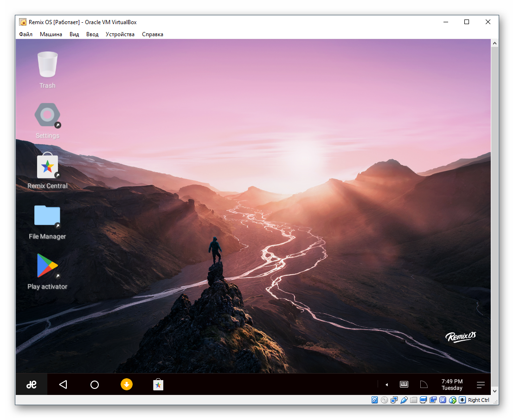This screenshot has height=420, width=514.
Task: Click the clock showing 7:49 PM Tuesday
Action: point(452,384)
